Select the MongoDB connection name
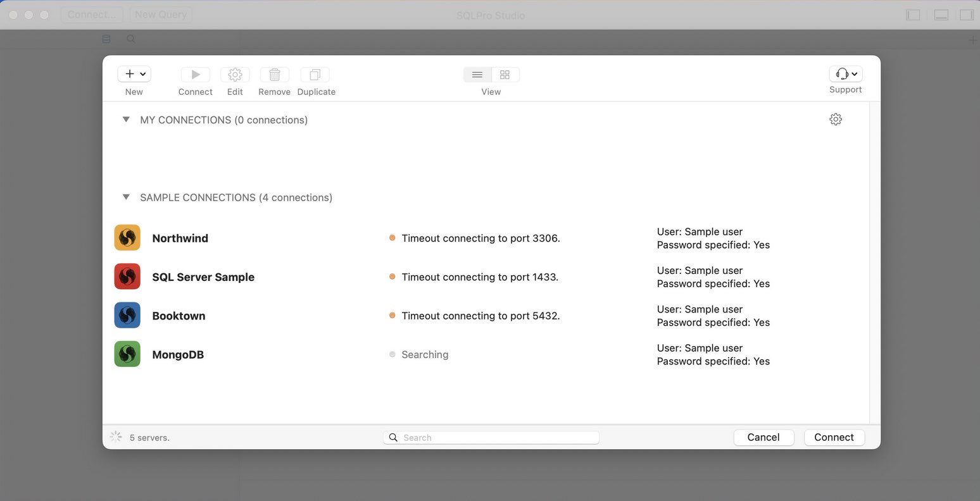Viewport: 980px width, 501px height. (178, 355)
